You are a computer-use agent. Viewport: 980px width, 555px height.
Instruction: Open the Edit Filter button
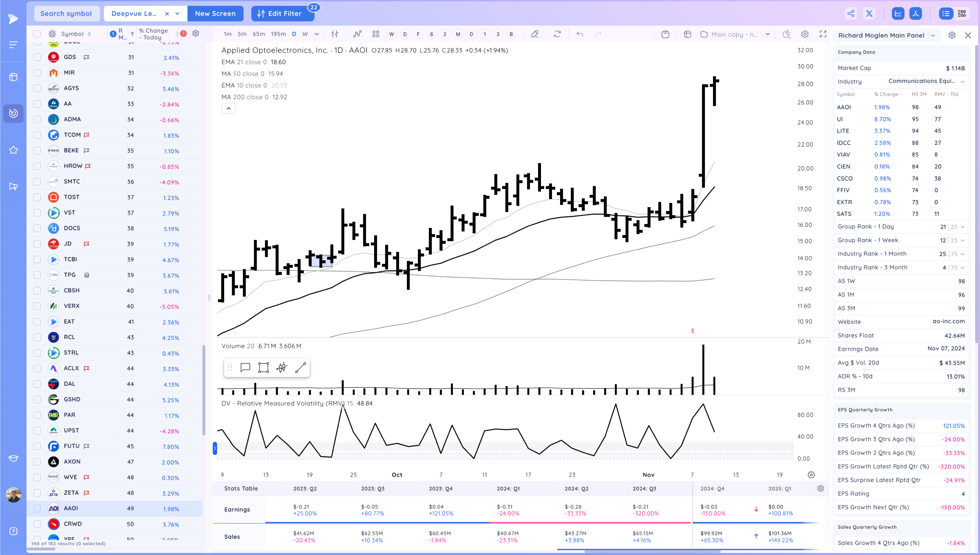tap(282, 14)
